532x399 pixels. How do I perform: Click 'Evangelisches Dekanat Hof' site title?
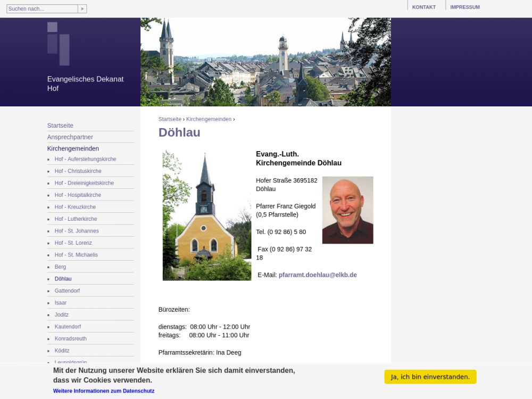pos(85,84)
